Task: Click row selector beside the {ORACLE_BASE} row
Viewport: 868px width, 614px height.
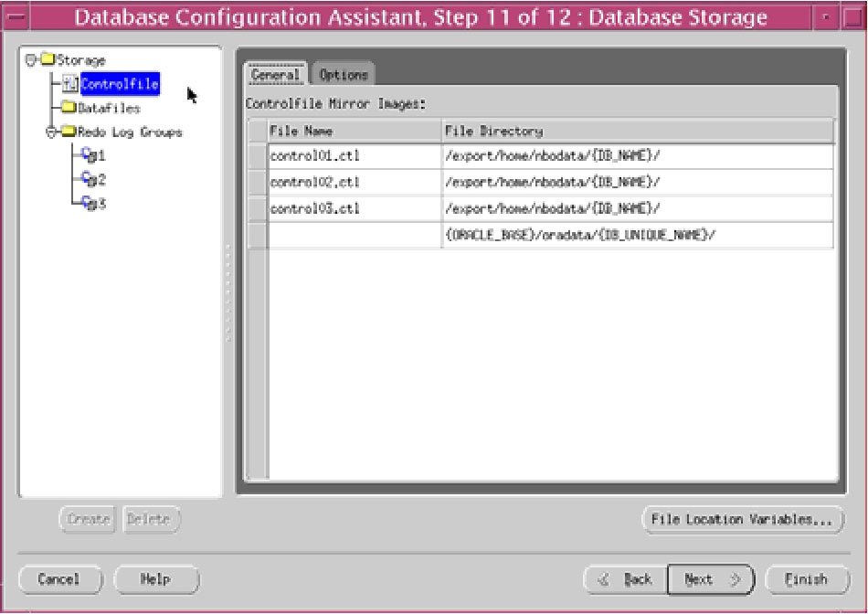Action: coord(258,236)
